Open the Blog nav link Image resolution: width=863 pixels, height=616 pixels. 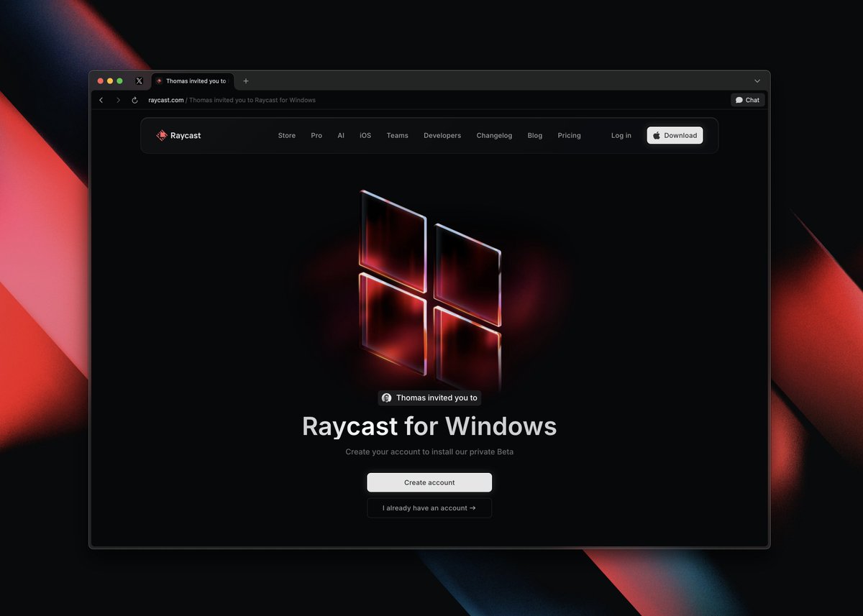click(535, 135)
